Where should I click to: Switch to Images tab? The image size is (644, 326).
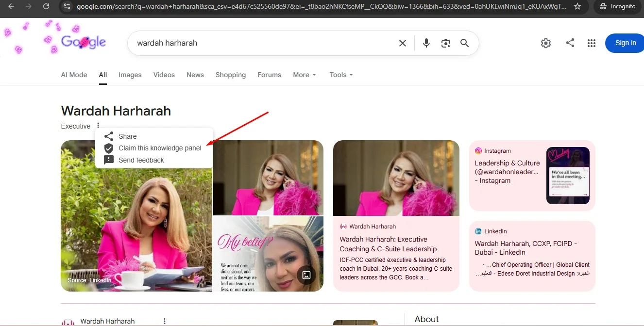(130, 75)
